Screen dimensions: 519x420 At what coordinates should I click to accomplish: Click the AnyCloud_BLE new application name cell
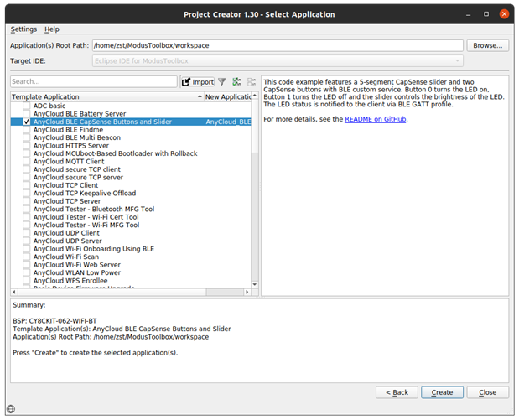point(228,122)
